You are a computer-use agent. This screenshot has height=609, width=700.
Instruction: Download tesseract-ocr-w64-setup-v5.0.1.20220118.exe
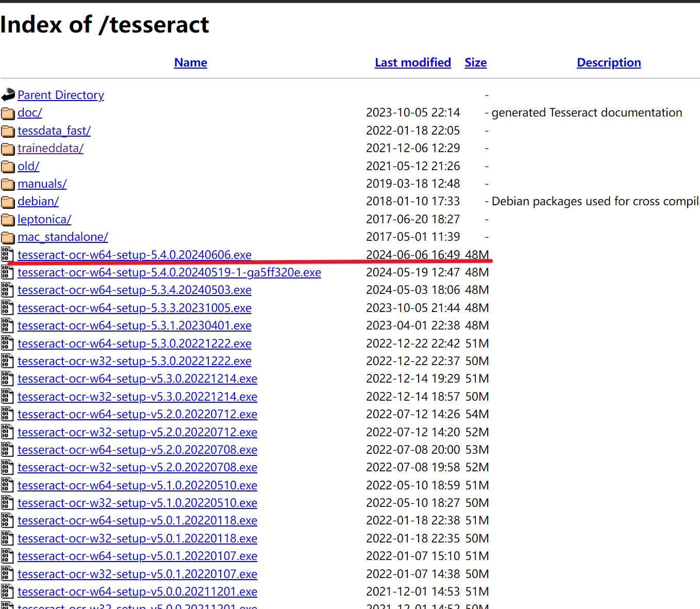click(x=137, y=520)
